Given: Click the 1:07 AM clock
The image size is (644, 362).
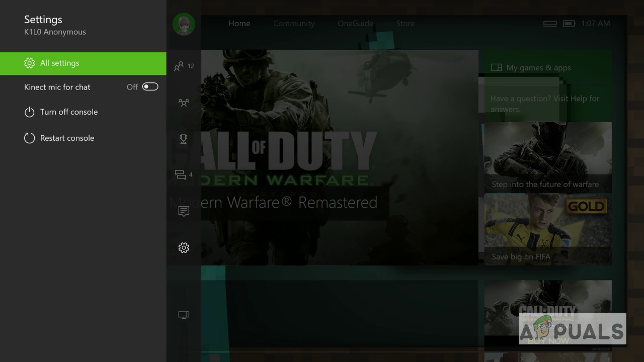Looking at the screenshot, I should point(596,24).
